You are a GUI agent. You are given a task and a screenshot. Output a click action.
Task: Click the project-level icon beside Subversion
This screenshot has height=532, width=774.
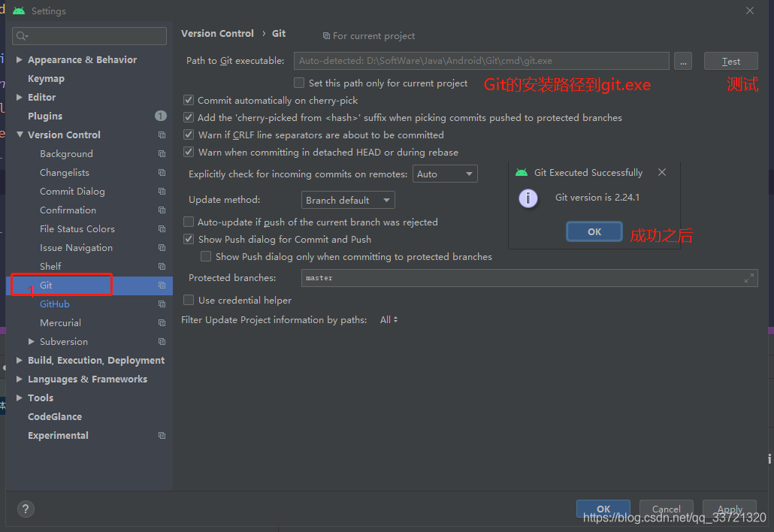point(162,341)
